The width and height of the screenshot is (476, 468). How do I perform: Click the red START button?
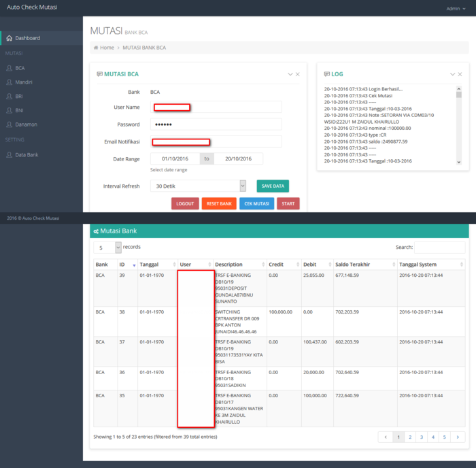[x=288, y=203]
